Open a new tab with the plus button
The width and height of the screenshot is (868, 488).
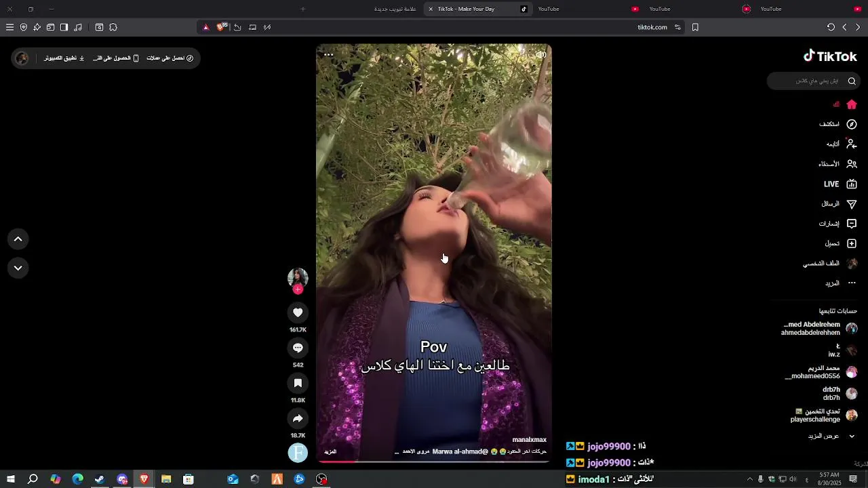(x=303, y=9)
